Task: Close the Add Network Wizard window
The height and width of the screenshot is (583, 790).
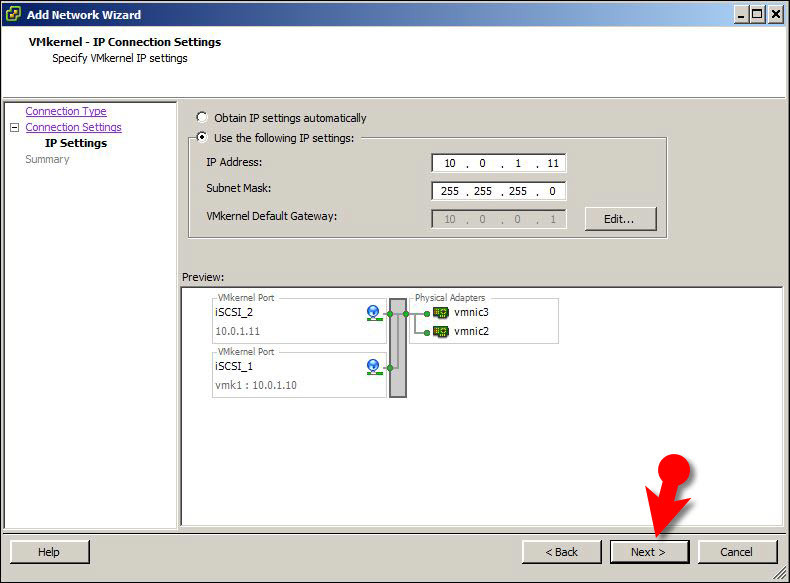Action: point(775,14)
